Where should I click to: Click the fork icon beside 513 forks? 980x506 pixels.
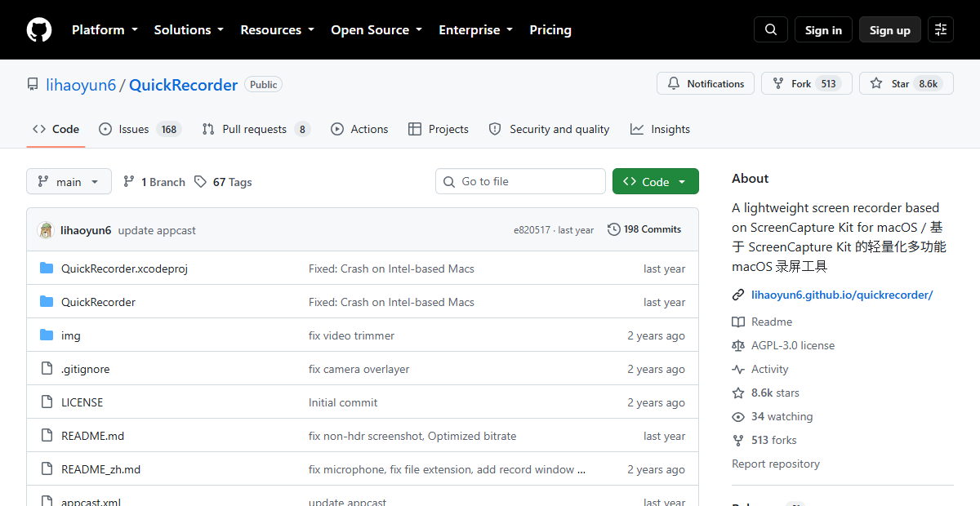(x=738, y=440)
